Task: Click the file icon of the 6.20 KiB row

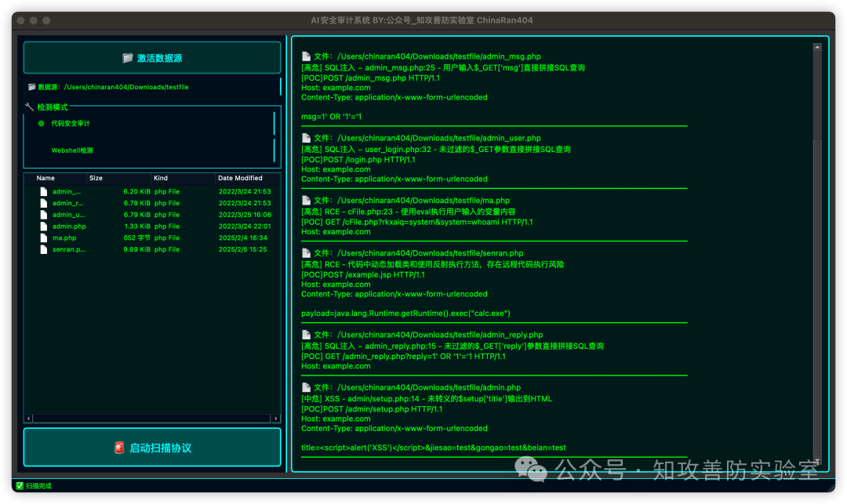Action: click(x=44, y=191)
